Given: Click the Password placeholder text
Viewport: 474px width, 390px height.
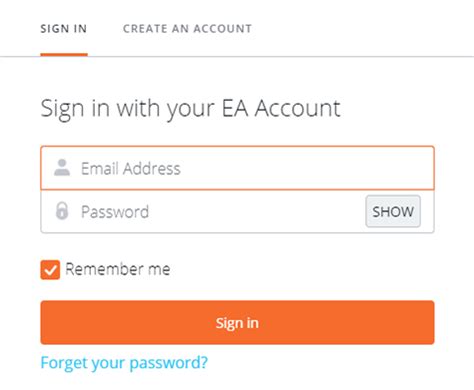Looking at the screenshot, I should point(115,212).
